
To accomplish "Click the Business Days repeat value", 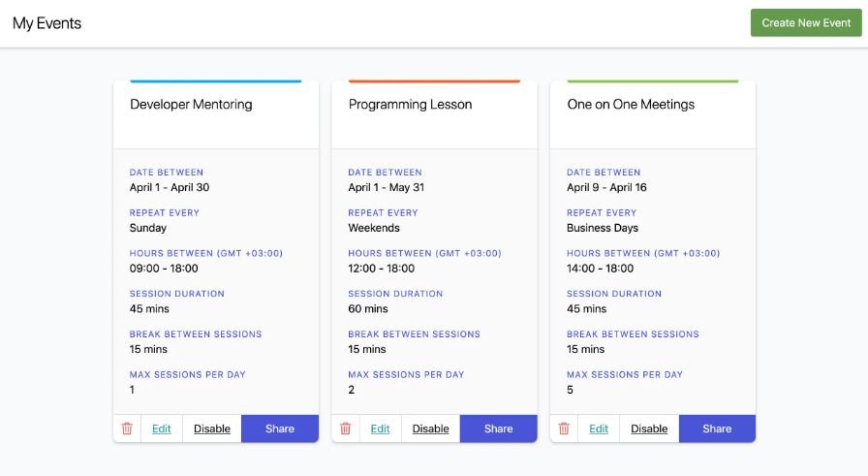I will pos(603,228).
